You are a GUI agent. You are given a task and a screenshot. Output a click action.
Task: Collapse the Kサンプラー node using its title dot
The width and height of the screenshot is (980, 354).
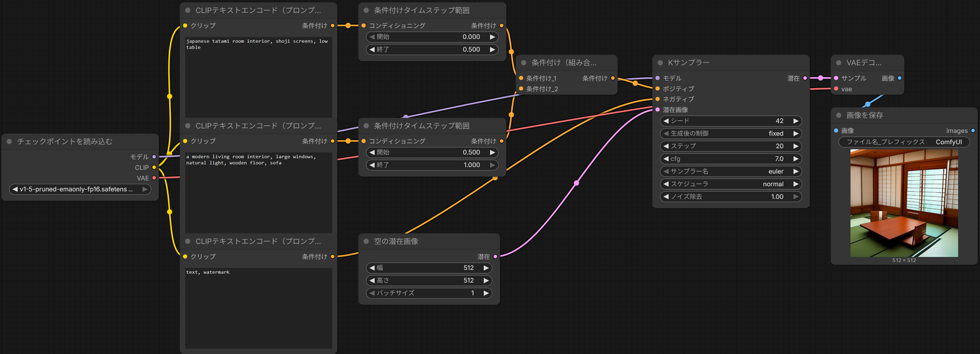click(660, 62)
